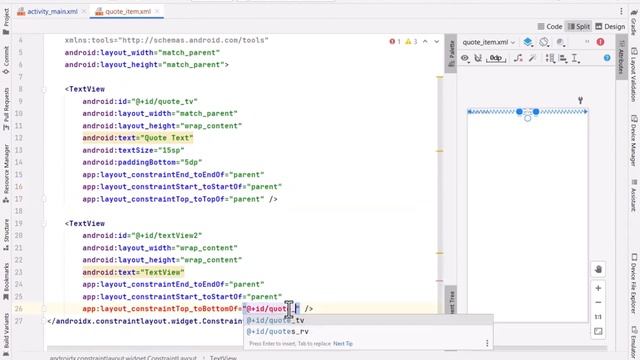Open the Commit tool window
640x360 pixels.
pos(6,60)
